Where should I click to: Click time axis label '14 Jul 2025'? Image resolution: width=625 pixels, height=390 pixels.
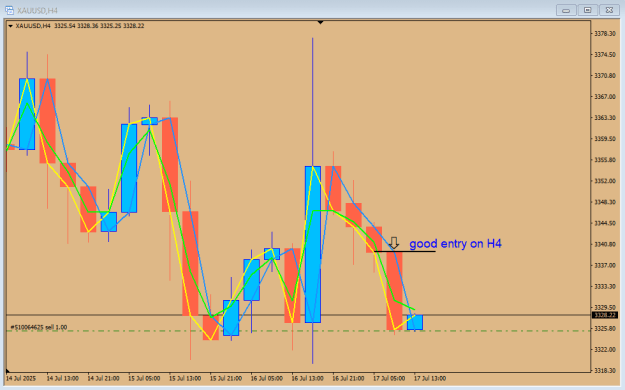pos(21,378)
